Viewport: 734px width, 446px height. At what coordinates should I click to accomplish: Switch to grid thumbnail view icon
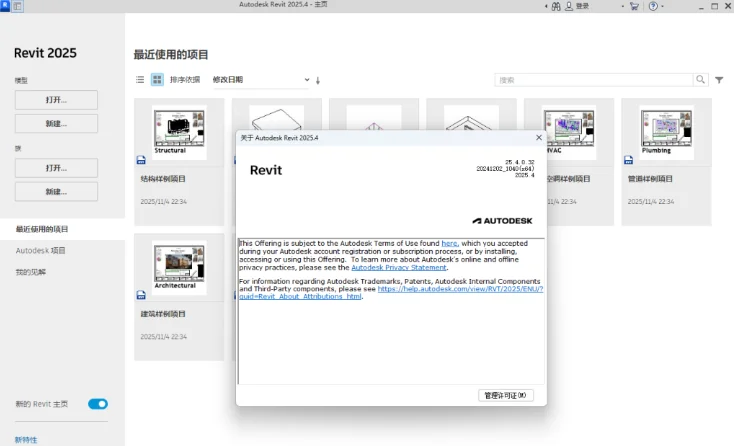click(x=157, y=80)
